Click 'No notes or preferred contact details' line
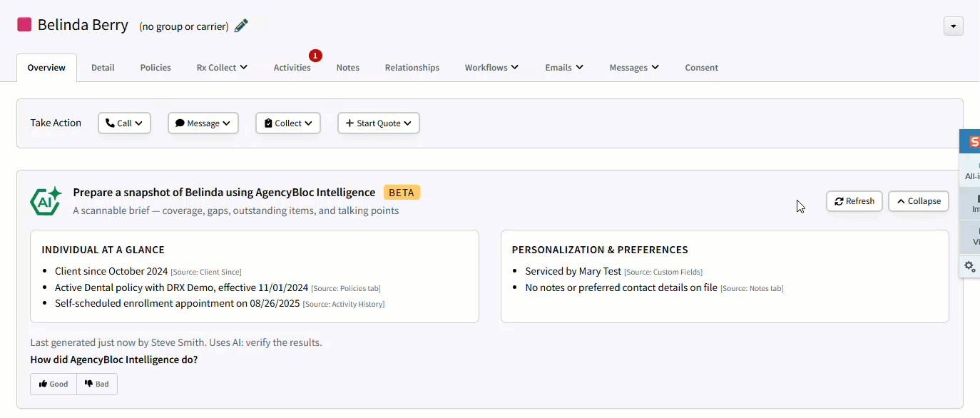Screen dimensions: 980x418 621,287
